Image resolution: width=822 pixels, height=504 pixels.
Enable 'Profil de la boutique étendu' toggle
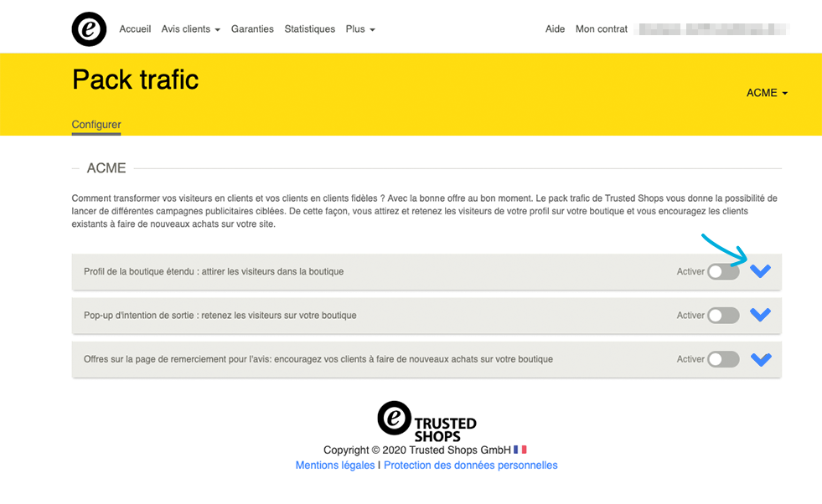coord(723,272)
